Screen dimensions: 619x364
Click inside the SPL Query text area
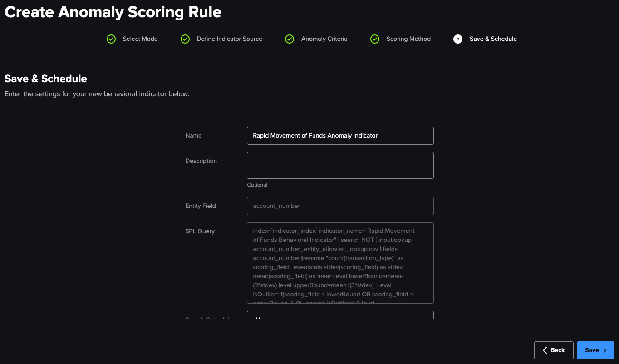click(x=340, y=262)
